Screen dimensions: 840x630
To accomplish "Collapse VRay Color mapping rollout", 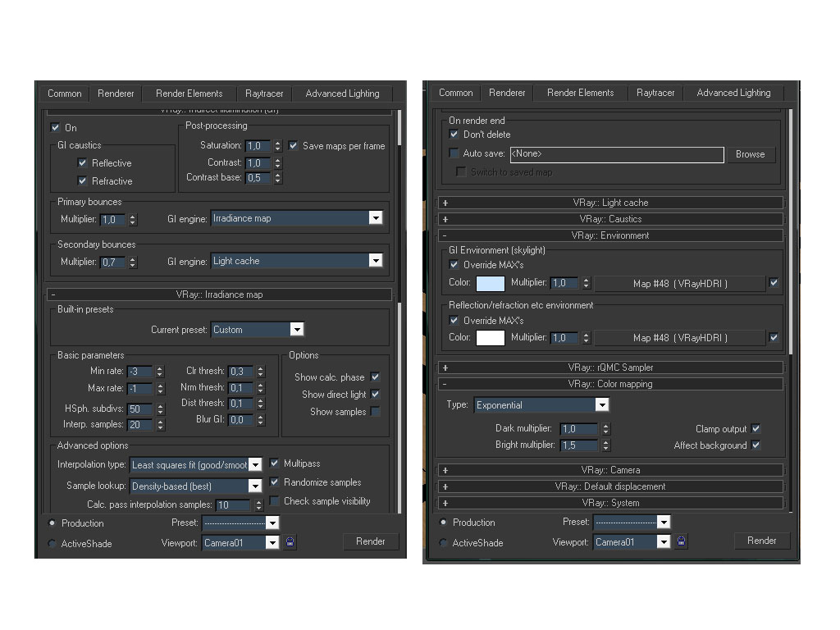I will pos(610,384).
